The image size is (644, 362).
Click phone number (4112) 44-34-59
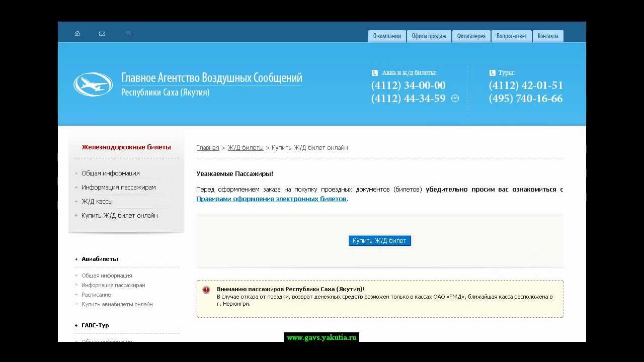click(x=408, y=99)
